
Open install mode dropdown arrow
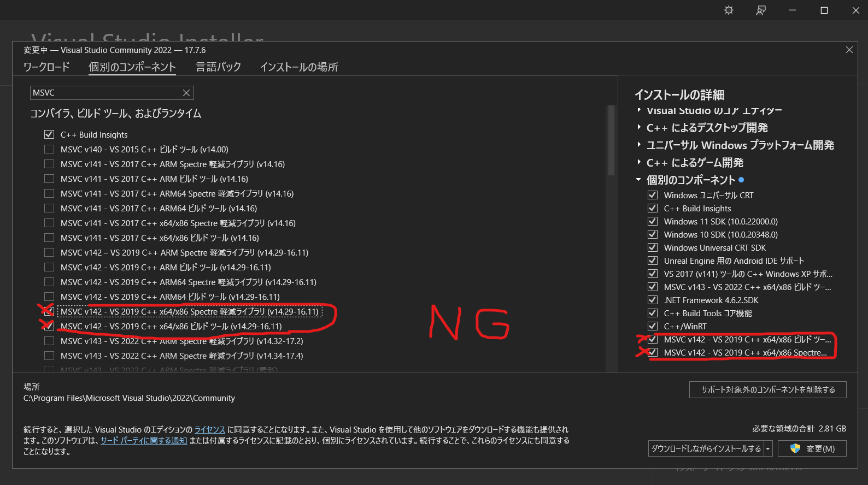tap(768, 448)
